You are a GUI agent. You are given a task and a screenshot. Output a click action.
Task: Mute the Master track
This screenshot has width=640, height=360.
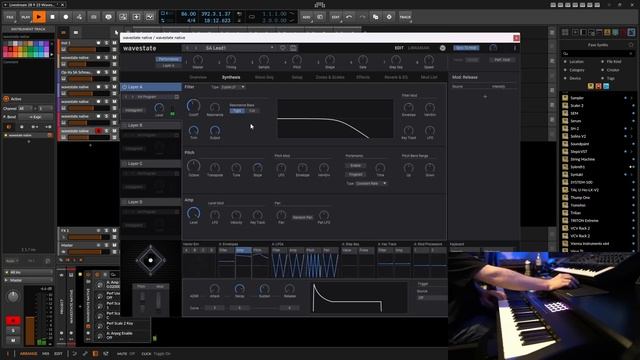[x=114, y=245]
